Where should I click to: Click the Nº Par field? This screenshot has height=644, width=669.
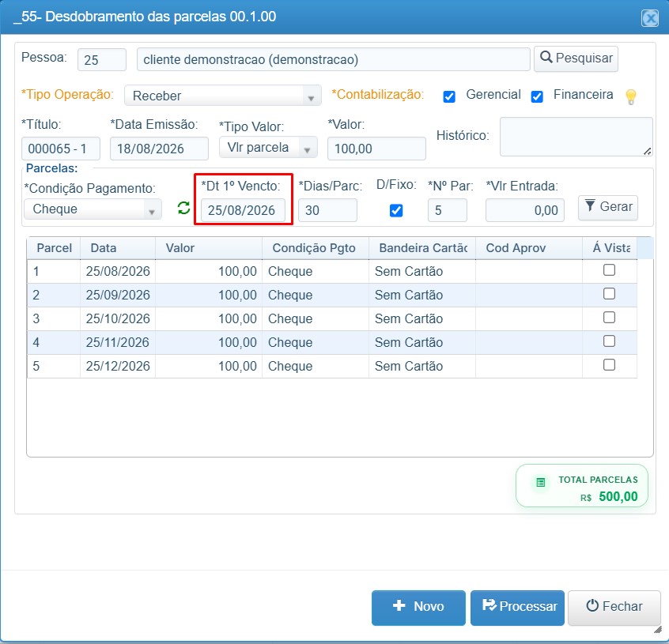[x=447, y=210]
